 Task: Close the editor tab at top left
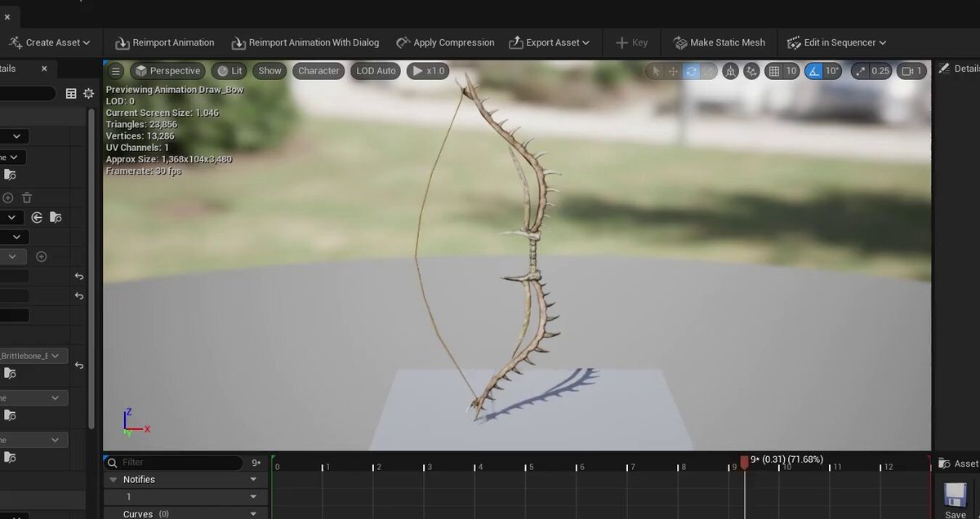(x=7, y=16)
